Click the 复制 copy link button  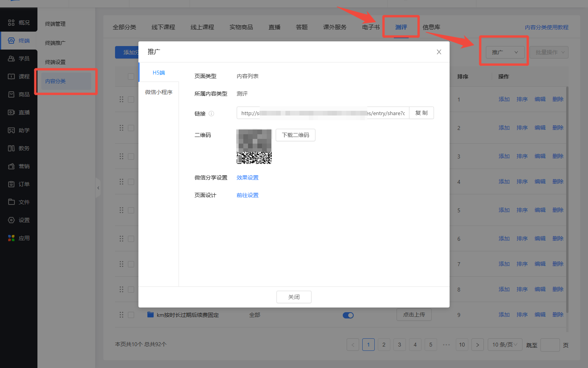coord(421,113)
